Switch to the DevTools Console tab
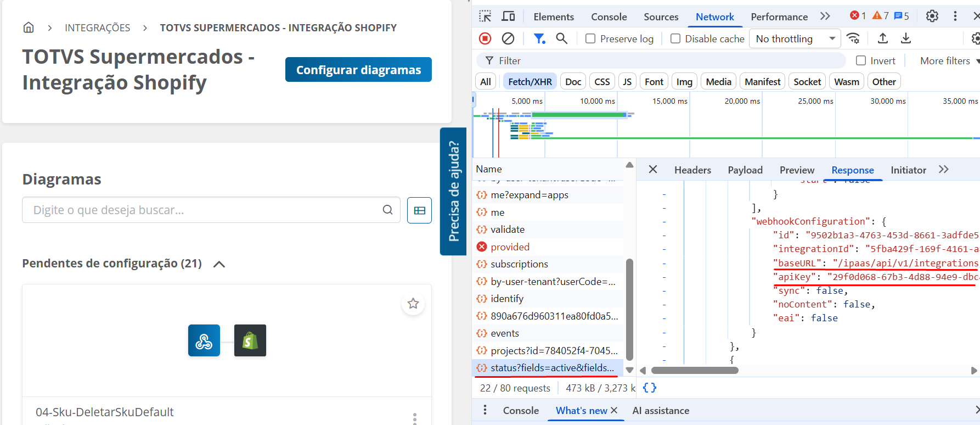This screenshot has height=425, width=980. (x=609, y=17)
